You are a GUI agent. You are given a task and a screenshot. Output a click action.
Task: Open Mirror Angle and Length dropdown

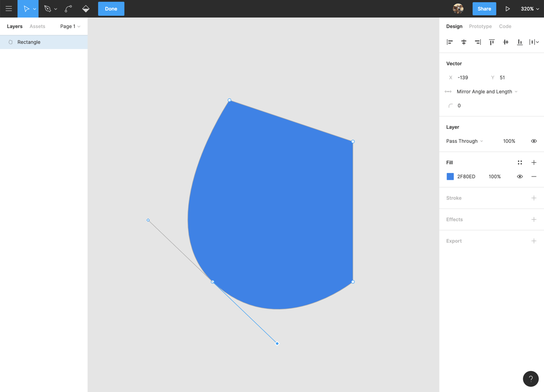[x=487, y=92]
